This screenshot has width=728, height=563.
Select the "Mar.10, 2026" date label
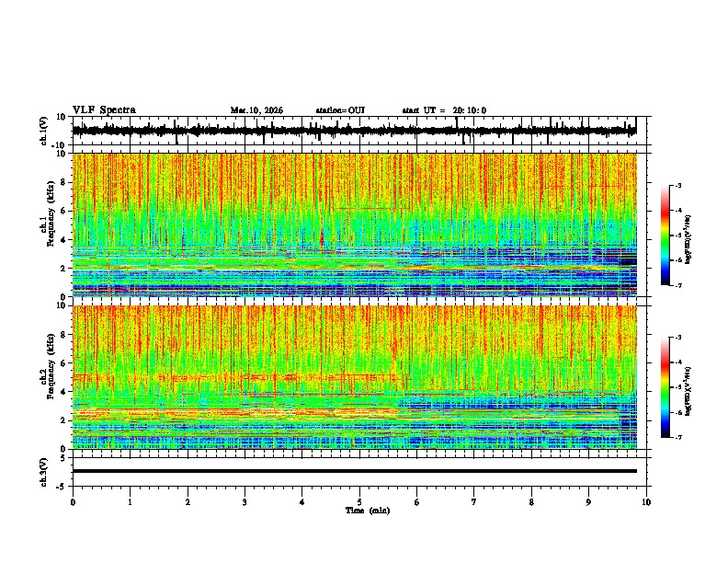click(x=256, y=110)
